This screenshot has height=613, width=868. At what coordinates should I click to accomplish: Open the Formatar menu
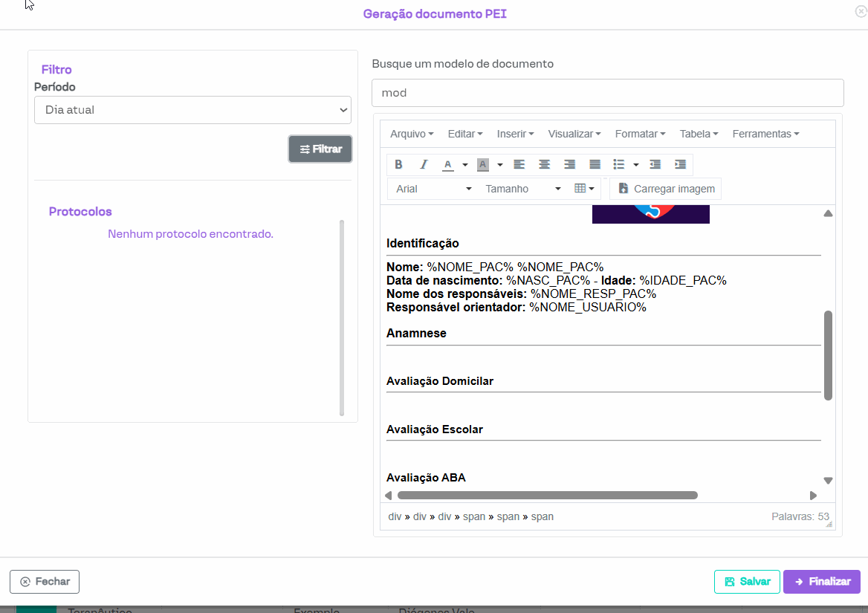(640, 134)
